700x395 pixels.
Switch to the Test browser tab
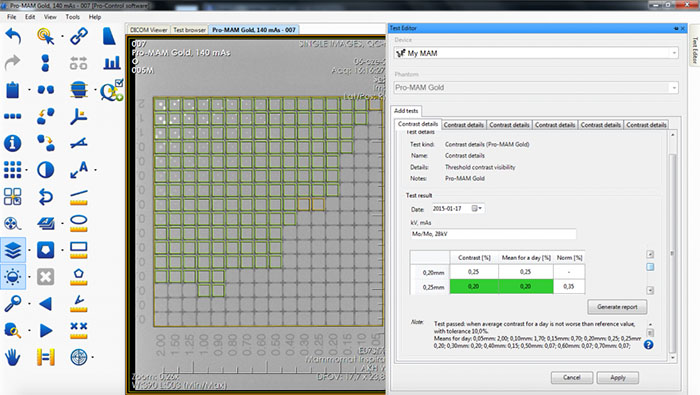[x=189, y=30]
